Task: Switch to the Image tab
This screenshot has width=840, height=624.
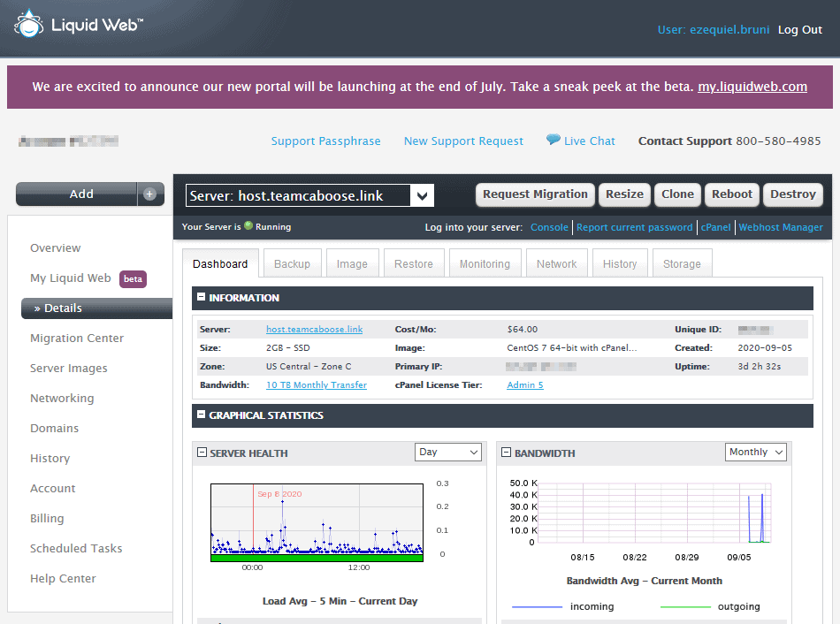Action: [x=352, y=263]
